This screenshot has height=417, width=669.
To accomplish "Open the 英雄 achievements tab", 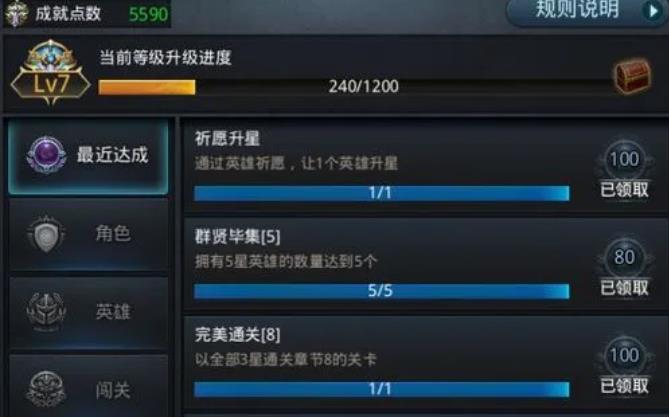I will coord(88,312).
